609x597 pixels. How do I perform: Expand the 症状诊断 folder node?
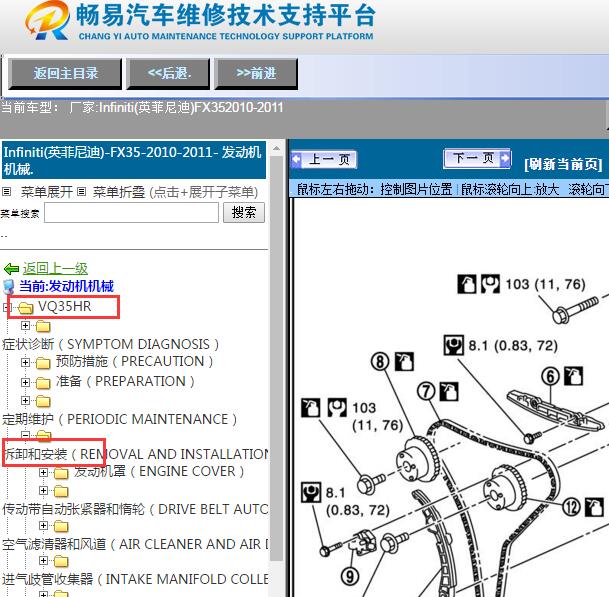coord(25,325)
